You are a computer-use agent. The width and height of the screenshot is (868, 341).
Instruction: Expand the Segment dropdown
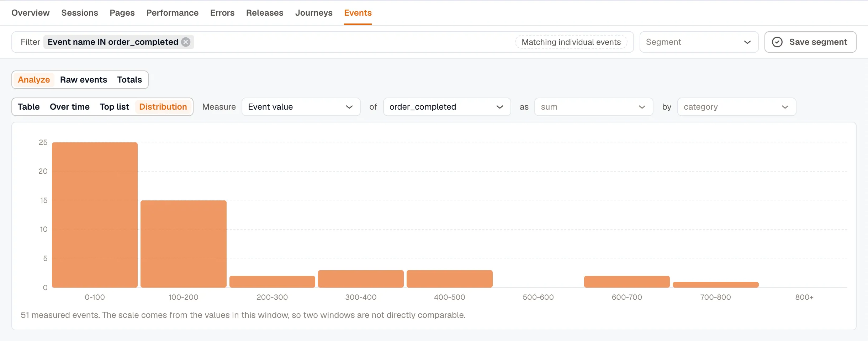point(699,42)
